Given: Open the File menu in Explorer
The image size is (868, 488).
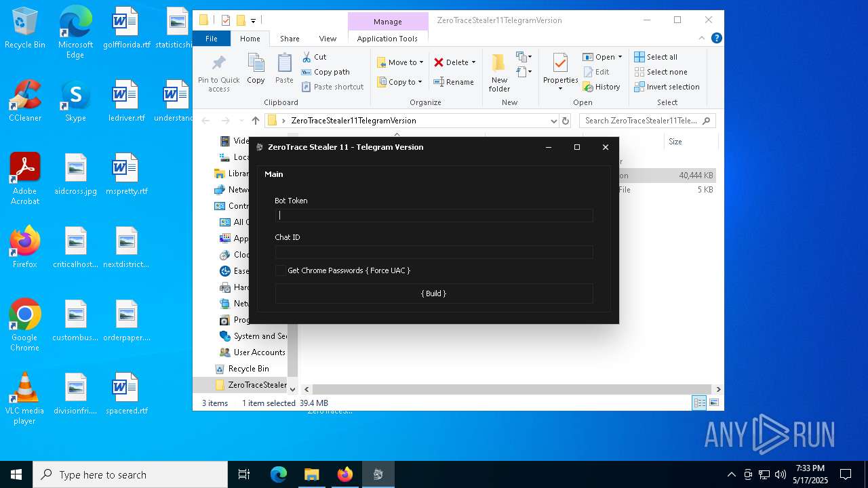Looking at the screenshot, I should [x=212, y=39].
